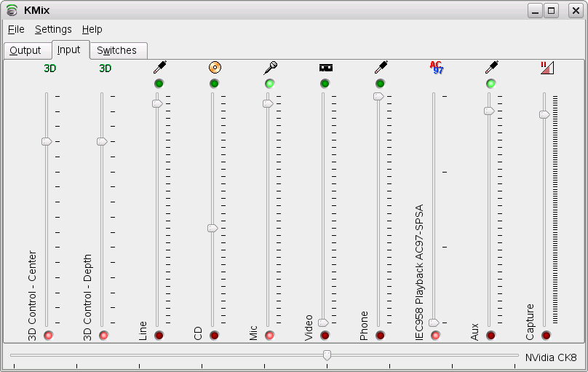Click the Mic volume slider handle
588x372 pixels.
[x=268, y=103]
